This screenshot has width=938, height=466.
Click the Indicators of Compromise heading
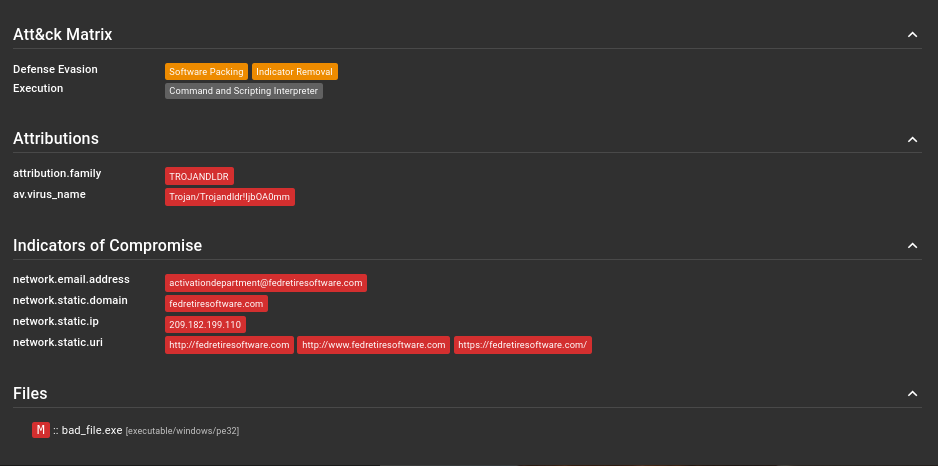point(108,245)
